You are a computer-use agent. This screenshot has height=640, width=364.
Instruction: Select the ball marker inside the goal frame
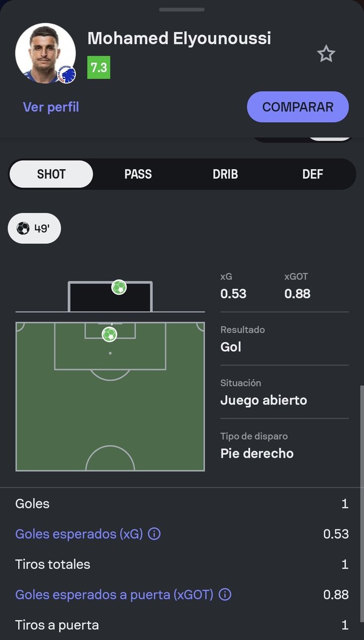pos(119,287)
